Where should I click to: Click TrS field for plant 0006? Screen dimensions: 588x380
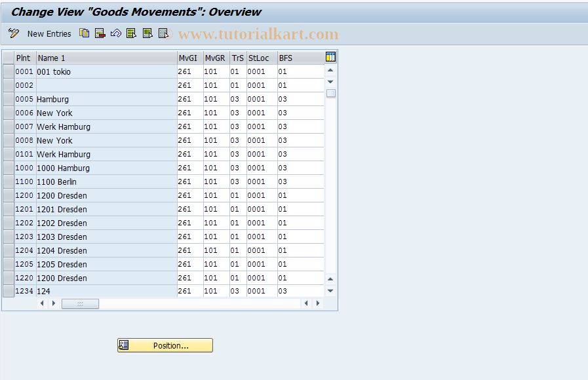pos(238,113)
